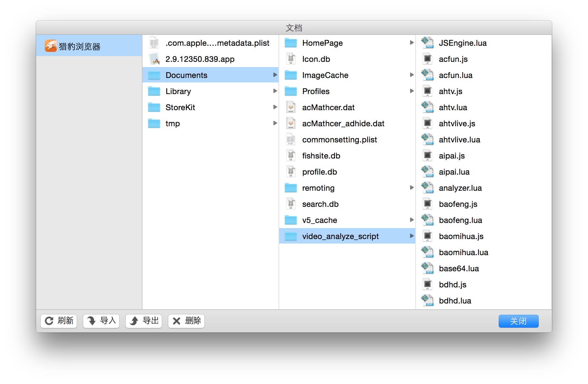Click the 导入 (Import) button
The image size is (588, 384).
[x=101, y=321]
